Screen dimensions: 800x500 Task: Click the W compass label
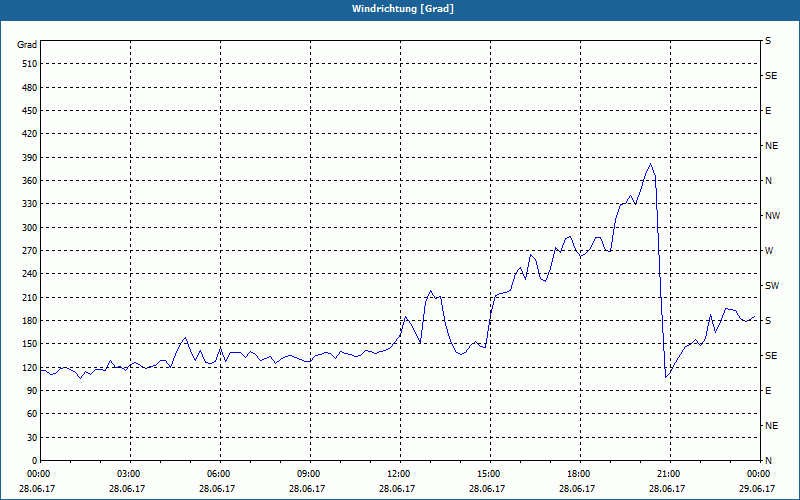(x=768, y=251)
